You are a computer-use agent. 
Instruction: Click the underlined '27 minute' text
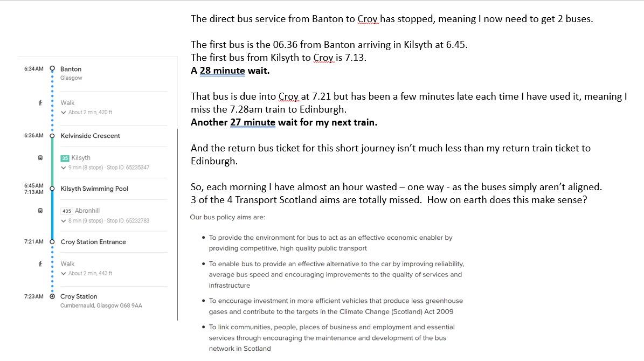(253, 122)
